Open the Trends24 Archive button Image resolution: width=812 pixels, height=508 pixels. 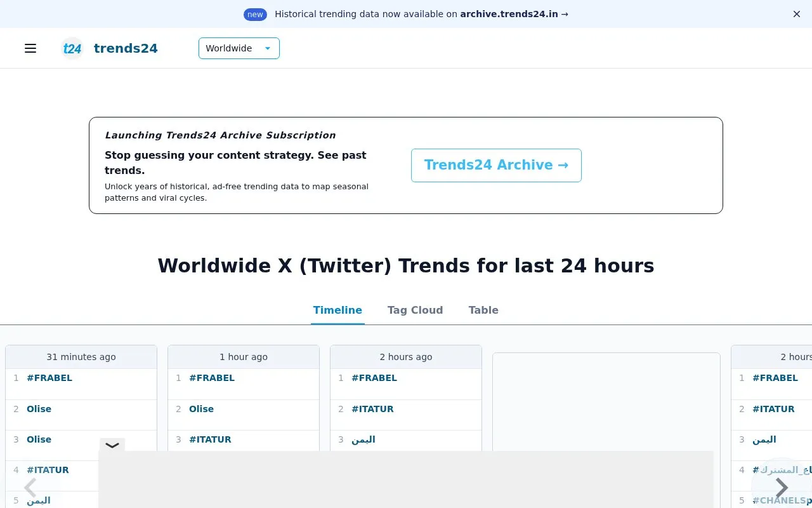[496, 165]
